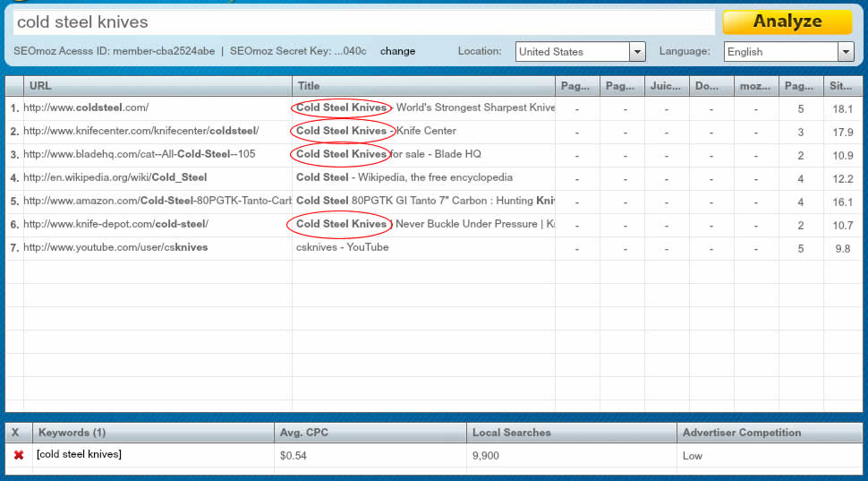Click the Analyze button
Image resolution: width=868 pixels, height=481 pixels.
tap(787, 21)
